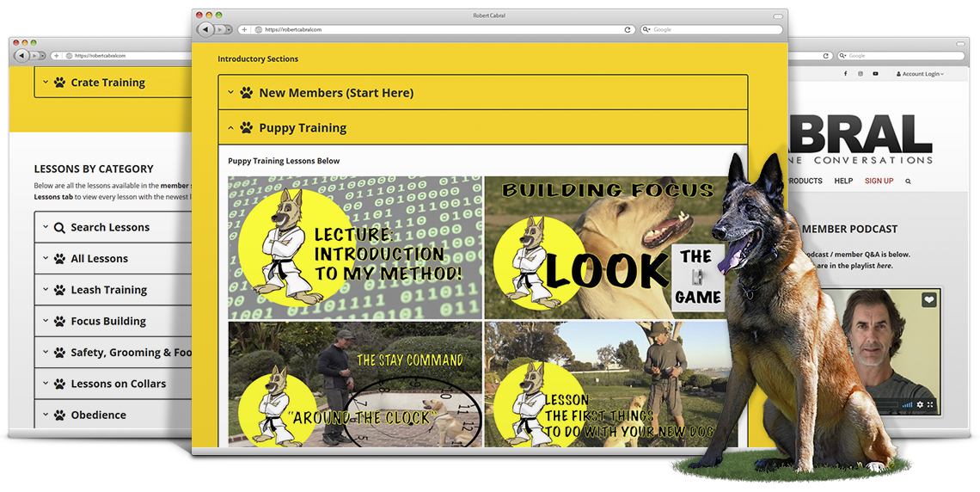
Task: Click the Google search field in the right window
Action: coord(901,56)
